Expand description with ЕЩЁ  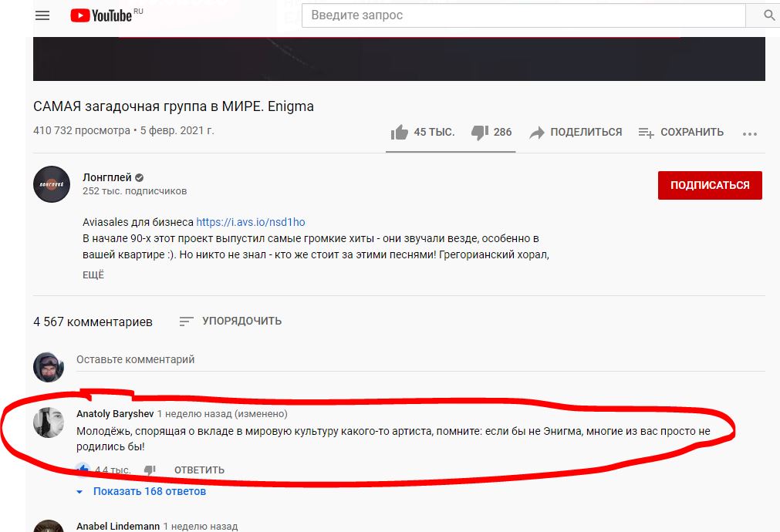[93, 275]
